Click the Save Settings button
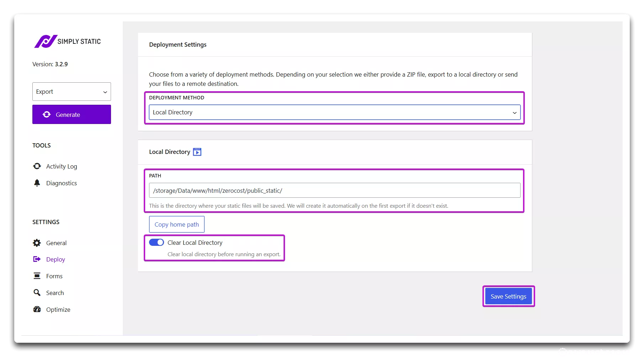The width and height of the screenshot is (644, 357). tap(508, 296)
